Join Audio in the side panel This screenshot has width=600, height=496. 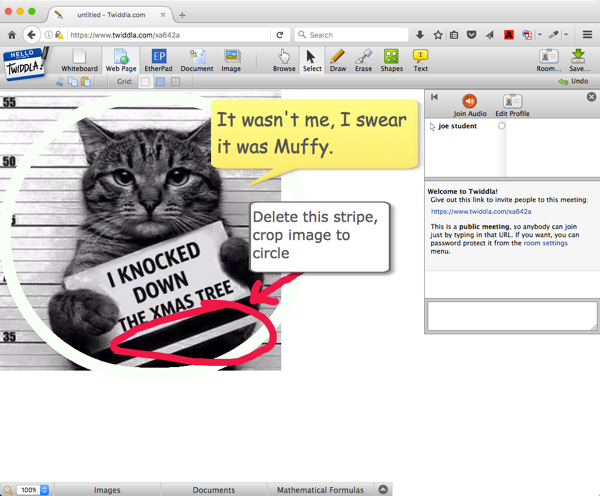470,105
